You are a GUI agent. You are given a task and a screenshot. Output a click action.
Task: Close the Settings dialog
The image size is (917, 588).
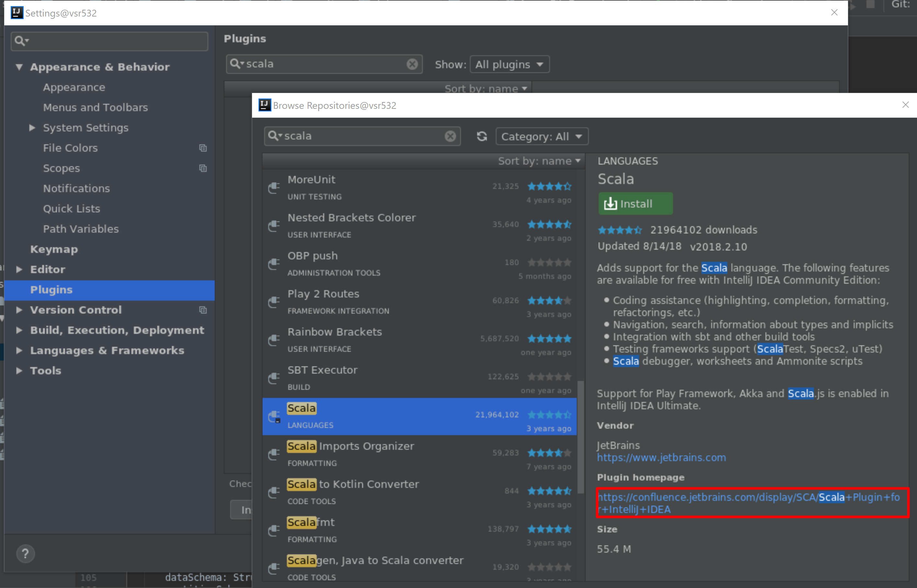834,13
